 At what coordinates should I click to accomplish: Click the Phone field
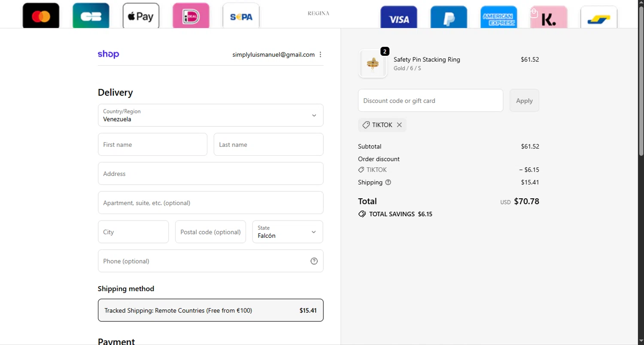(210, 261)
